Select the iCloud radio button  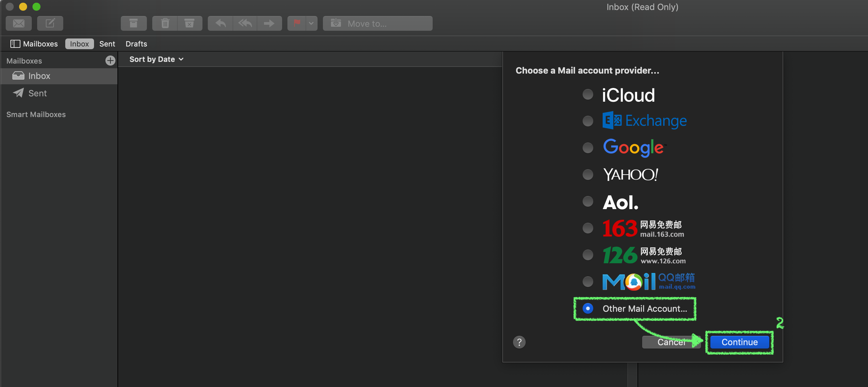click(x=588, y=94)
